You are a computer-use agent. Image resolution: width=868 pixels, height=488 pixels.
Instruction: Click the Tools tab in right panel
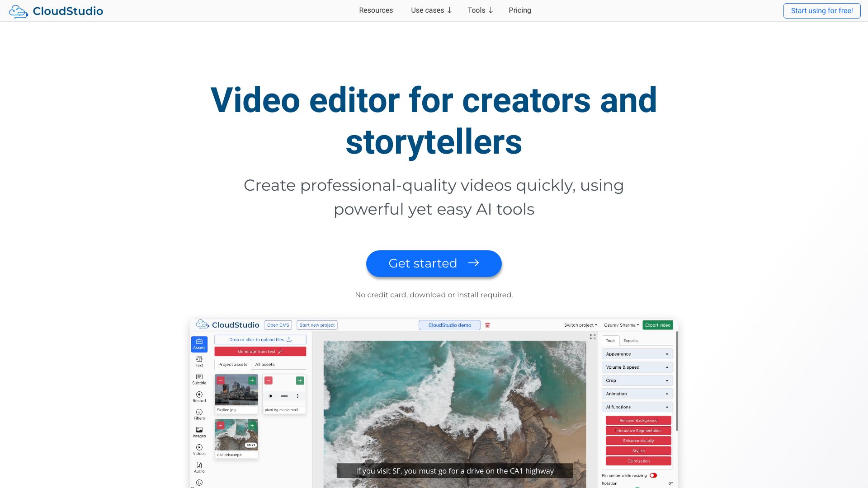610,340
